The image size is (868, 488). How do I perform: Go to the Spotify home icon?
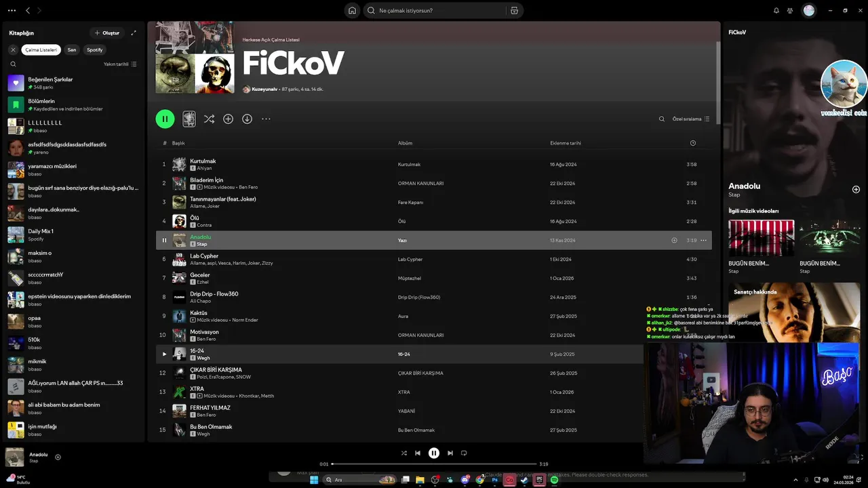(352, 10)
